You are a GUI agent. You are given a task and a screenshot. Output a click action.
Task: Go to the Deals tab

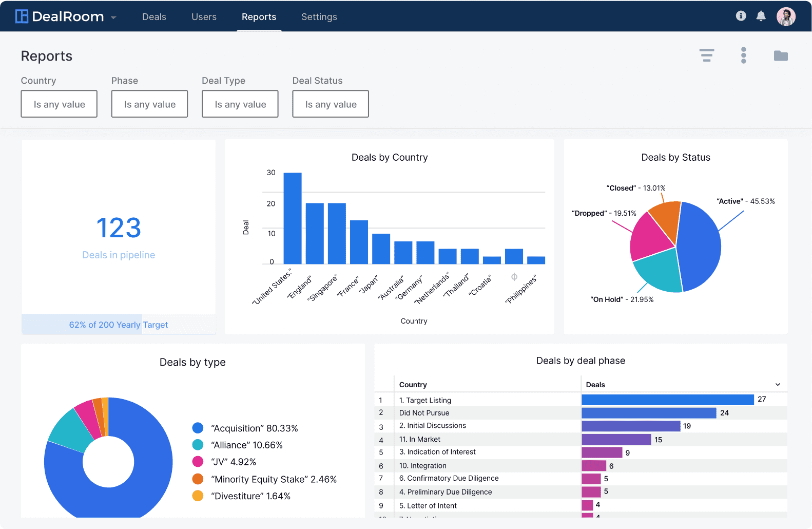coord(154,17)
